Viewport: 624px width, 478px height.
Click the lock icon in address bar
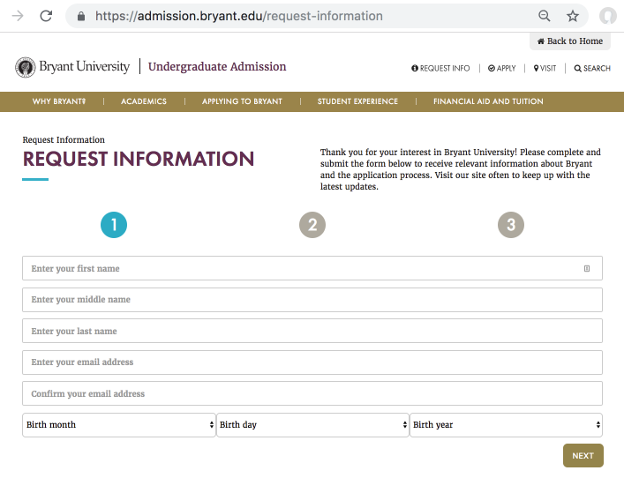coord(81,16)
